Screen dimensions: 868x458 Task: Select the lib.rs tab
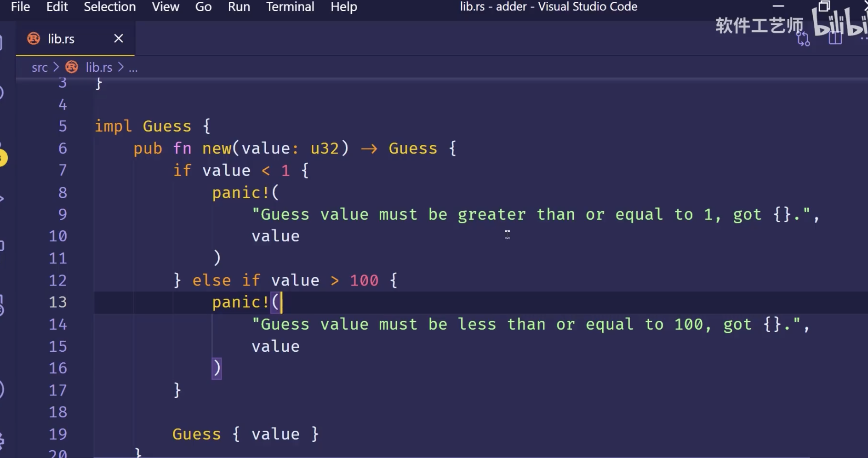(x=61, y=39)
